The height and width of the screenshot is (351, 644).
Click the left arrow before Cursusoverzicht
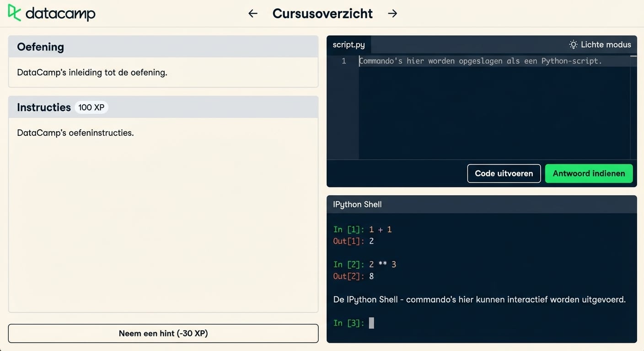click(x=252, y=13)
